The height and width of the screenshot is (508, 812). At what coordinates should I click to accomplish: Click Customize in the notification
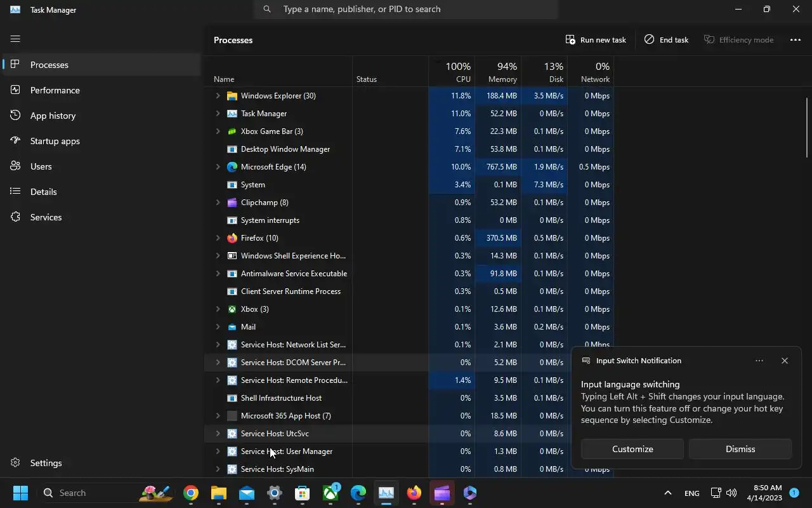click(x=632, y=449)
